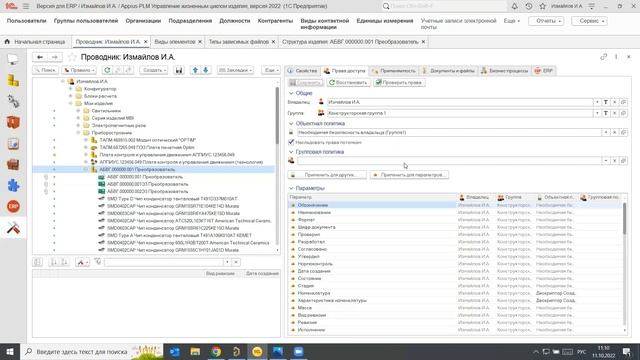Open the yellow blocks section in sidebar
Image resolution: width=640 pixels, height=360 pixels.
tap(13, 81)
